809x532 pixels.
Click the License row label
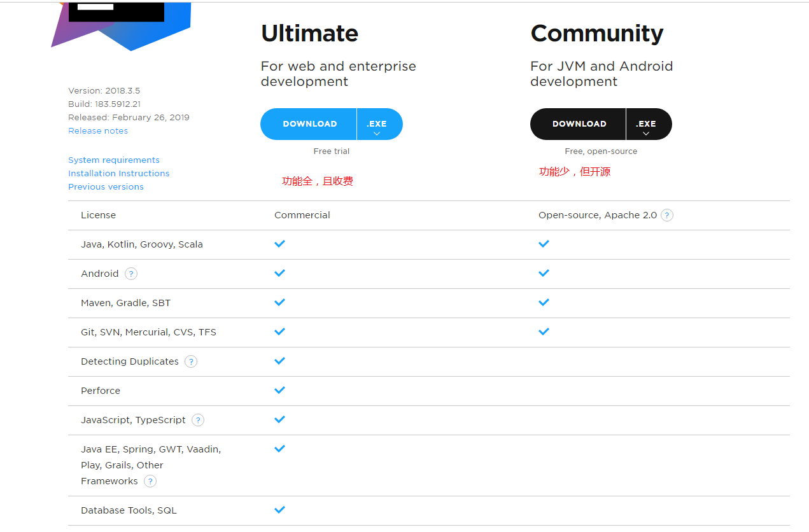click(99, 215)
